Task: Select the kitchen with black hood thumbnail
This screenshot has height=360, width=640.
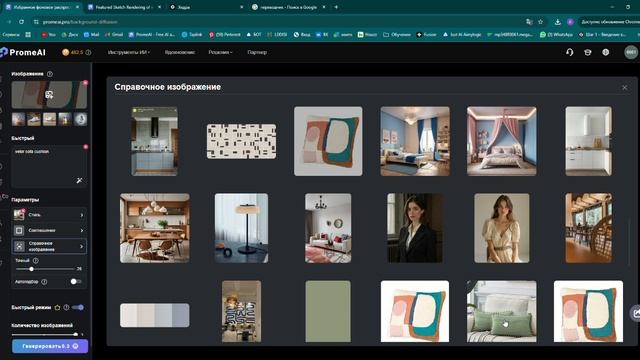Action: [x=154, y=141]
